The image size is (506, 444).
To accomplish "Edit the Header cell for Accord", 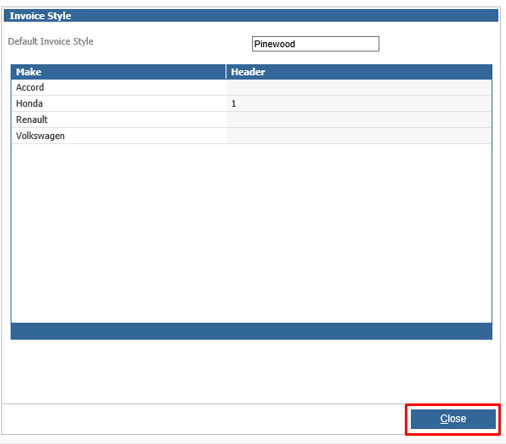I will pos(359,87).
